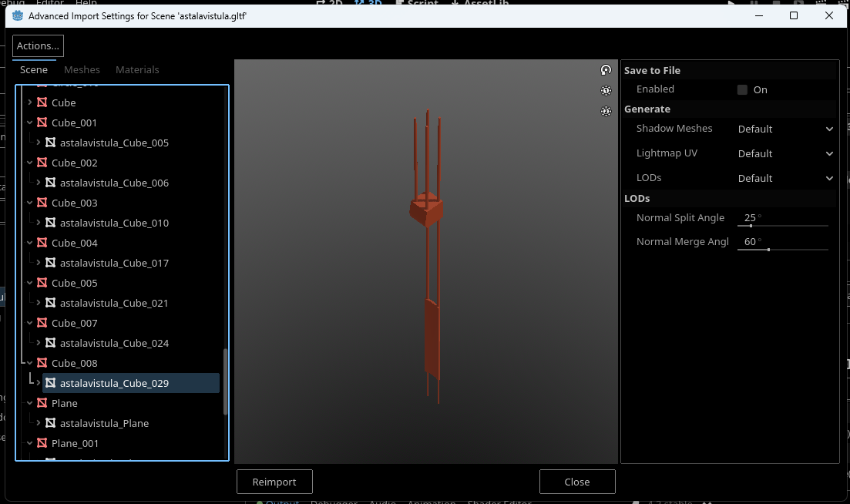Click the Cube_002 node icon
This screenshot has height=504, width=850.
pos(42,163)
